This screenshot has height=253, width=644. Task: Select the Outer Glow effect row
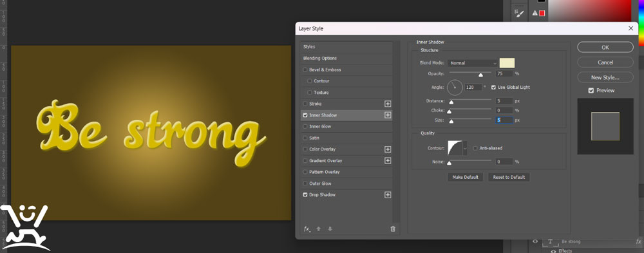[x=346, y=183]
